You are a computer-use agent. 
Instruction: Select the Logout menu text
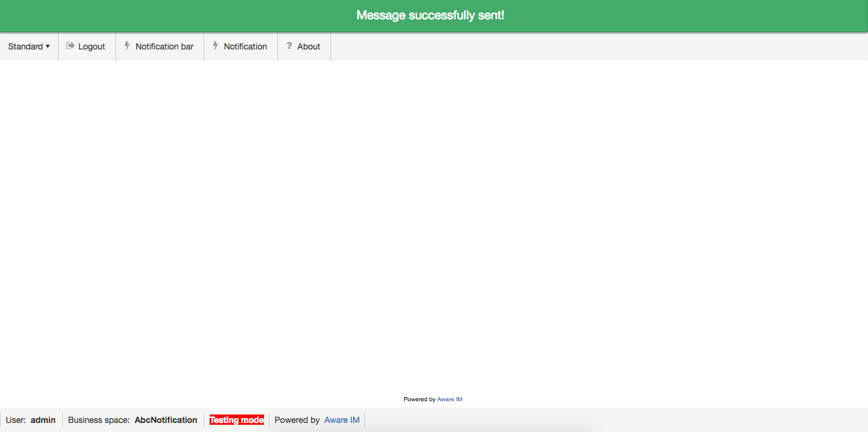click(x=92, y=46)
